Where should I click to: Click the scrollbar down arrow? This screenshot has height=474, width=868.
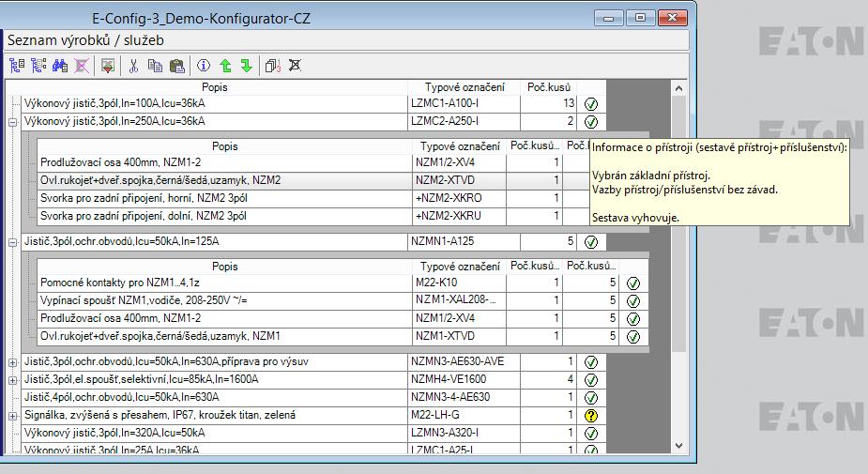click(x=678, y=445)
